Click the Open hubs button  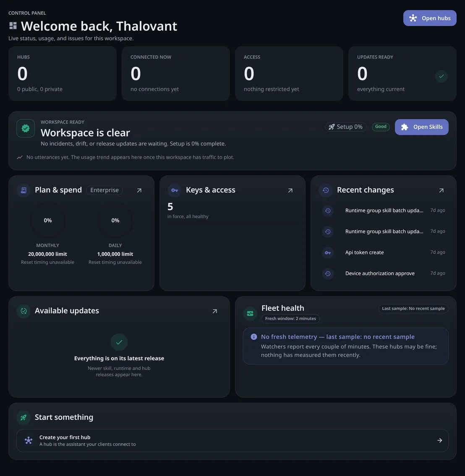click(429, 18)
